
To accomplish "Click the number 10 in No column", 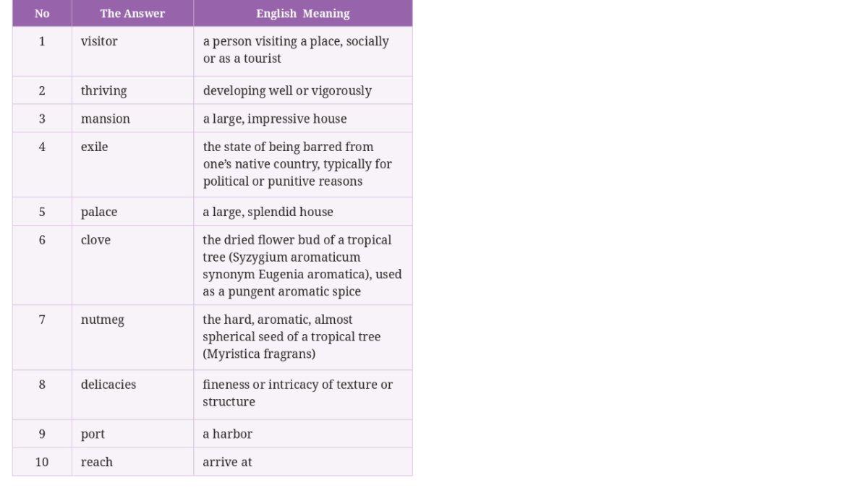I will click(42, 462).
